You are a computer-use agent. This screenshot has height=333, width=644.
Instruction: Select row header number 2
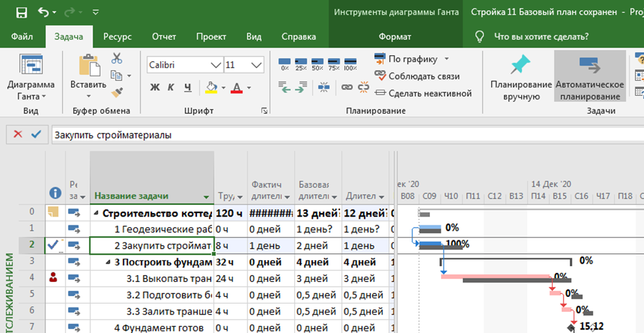(x=31, y=245)
